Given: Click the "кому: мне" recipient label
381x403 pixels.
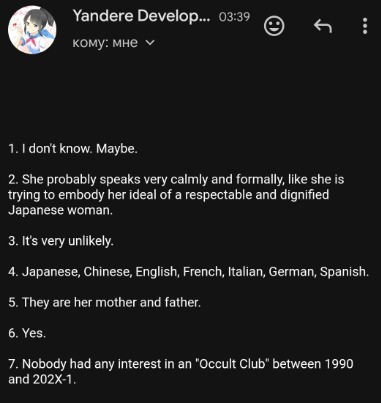Looking at the screenshot, I should (105, 43).
